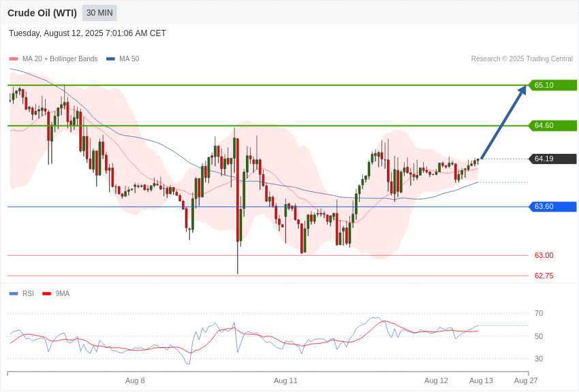Viewport: 579px width, 392px height.
Task: Toggle the 9MA legend entry
Action: (56, 293)
